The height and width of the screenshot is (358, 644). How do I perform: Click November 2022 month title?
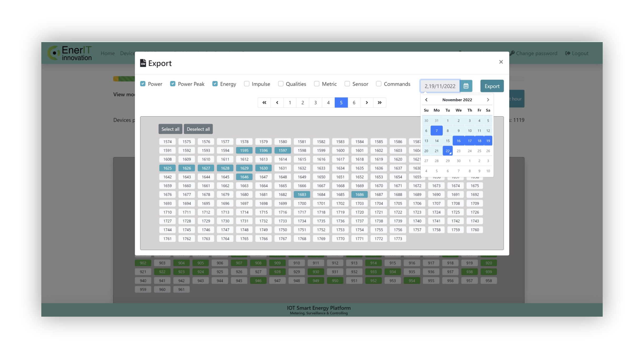pos(457,100)
